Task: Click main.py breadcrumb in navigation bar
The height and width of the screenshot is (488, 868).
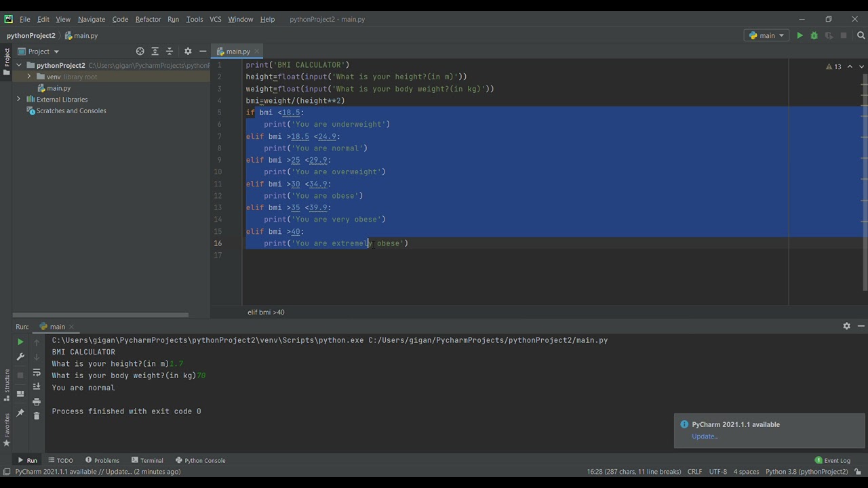Action: [x=81, y=35]
